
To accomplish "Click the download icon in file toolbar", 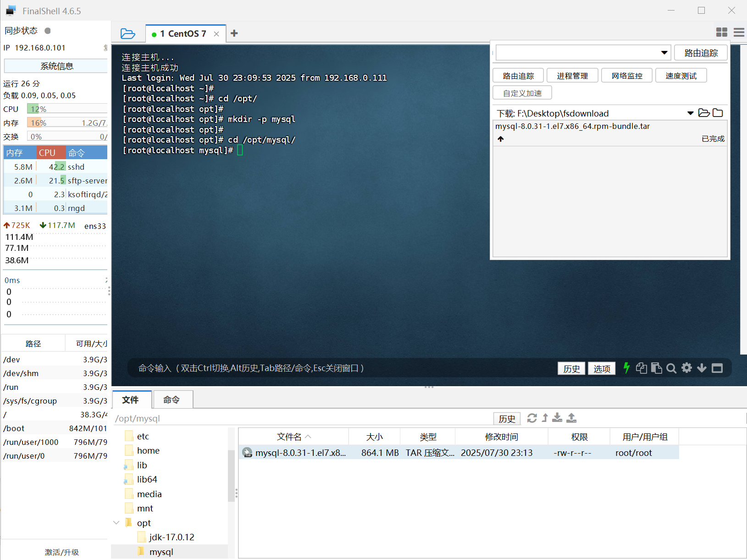I will click(x=557, y=418).
